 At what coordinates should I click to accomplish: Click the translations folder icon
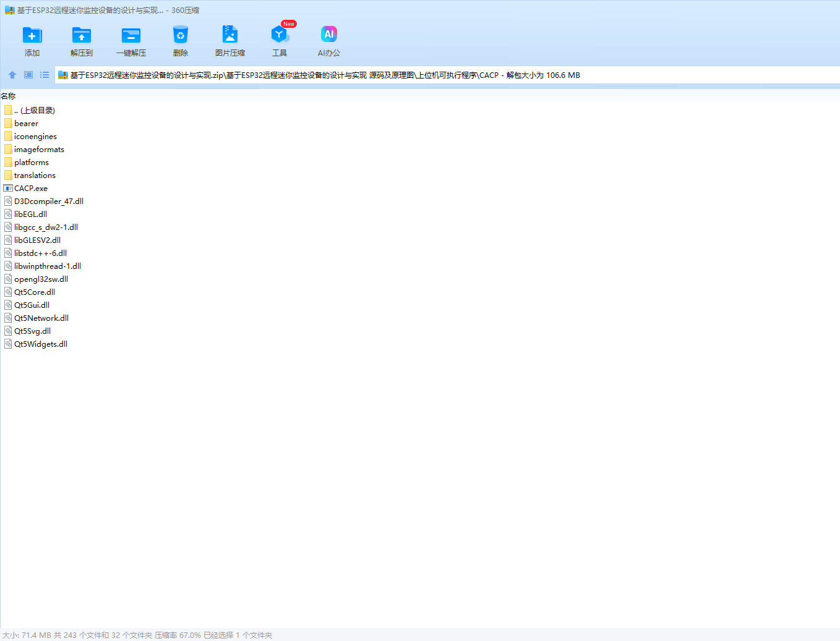(8, 176)
